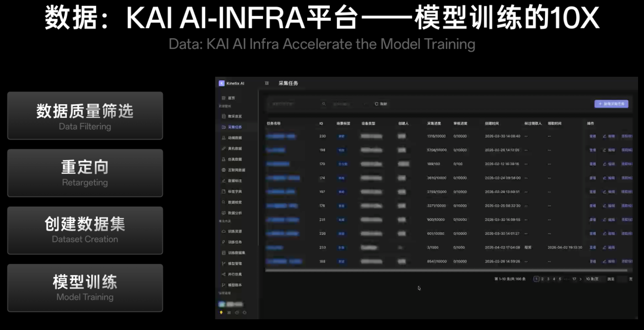Viewport: 644px width, 330px height.
Task: Click the 刷新 refresh button
Action: pos(381,104)
